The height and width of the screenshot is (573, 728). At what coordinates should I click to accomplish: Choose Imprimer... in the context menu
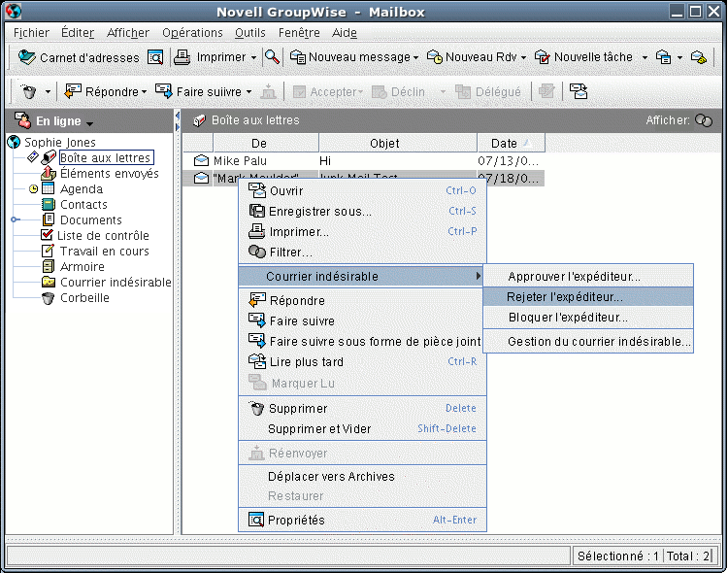pos(362,231)
